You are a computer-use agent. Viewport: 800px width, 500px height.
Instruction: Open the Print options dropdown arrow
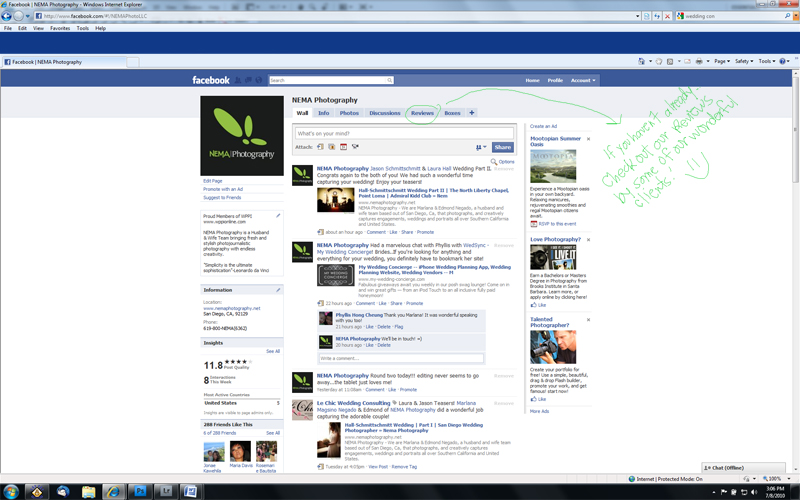(x=708, y=61)
